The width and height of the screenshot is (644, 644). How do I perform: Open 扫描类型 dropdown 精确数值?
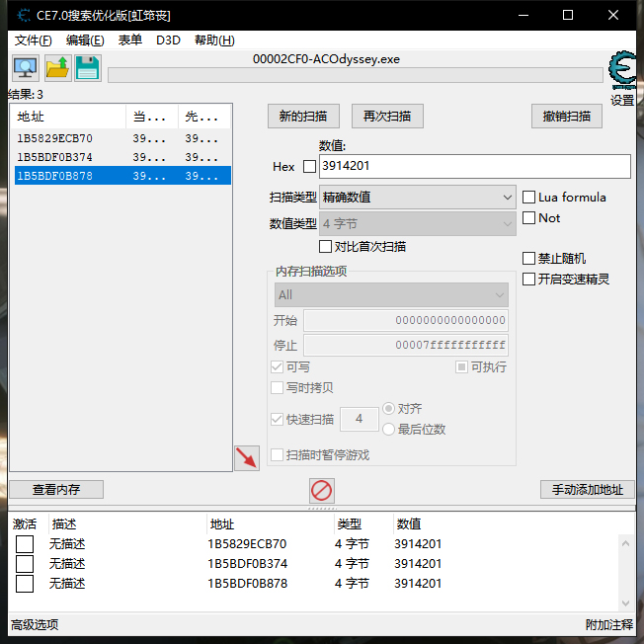pyautogui.click(x=417, y=198)
